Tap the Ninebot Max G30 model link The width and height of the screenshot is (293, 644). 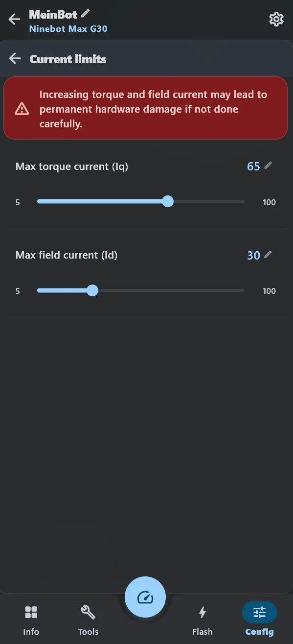pos(68,28)
